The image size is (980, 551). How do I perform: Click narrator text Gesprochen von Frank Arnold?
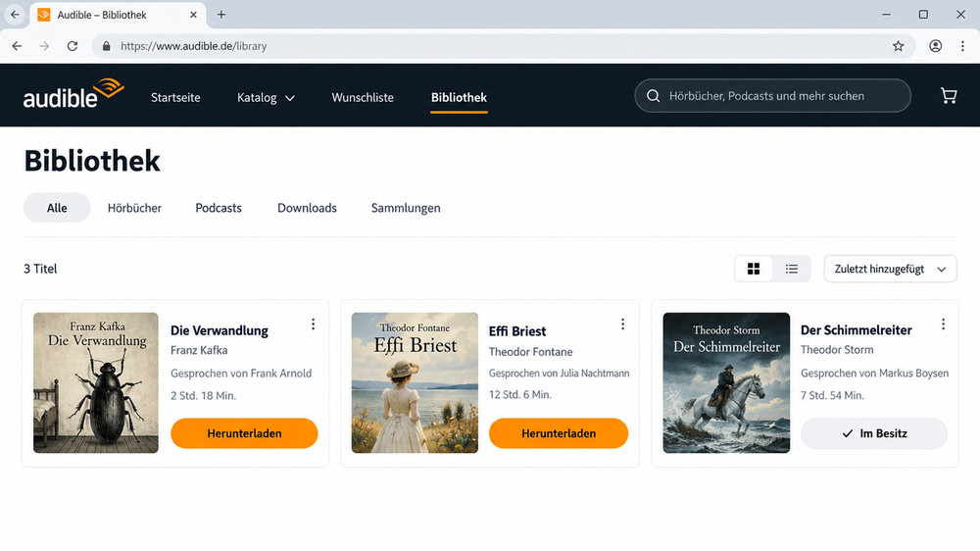pyautogui.click(x=241, y=374)
